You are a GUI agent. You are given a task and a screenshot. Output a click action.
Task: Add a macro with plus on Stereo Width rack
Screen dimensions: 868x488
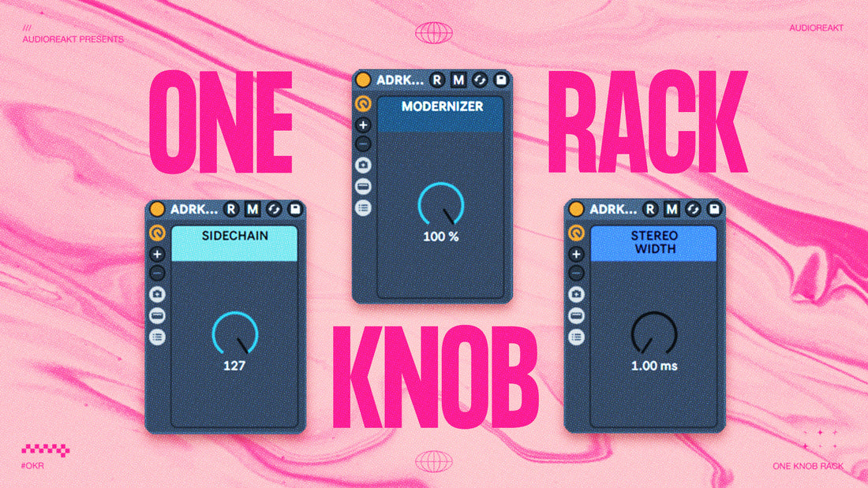576,254
